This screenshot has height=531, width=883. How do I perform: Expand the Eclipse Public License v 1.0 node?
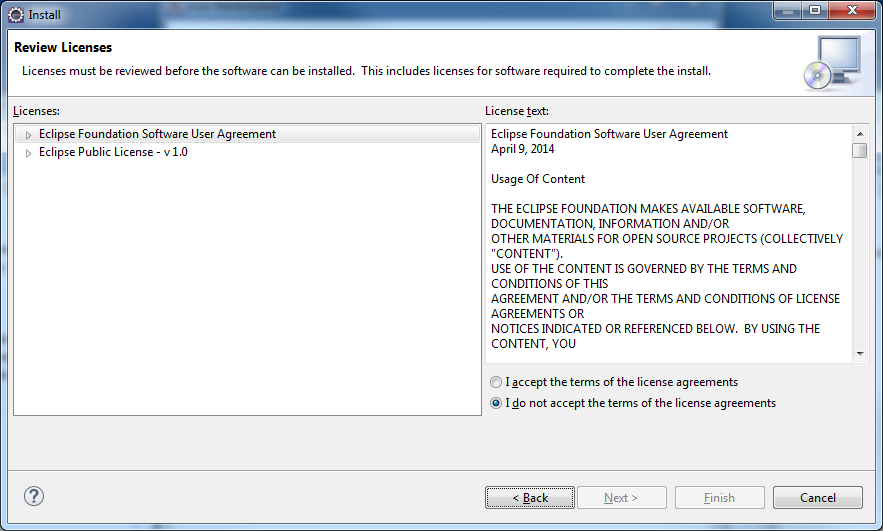(29, 153)
